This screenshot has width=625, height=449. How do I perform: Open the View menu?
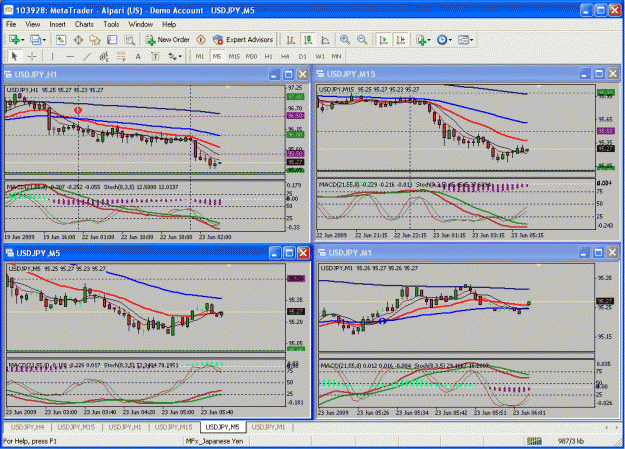tap(33, 24)
